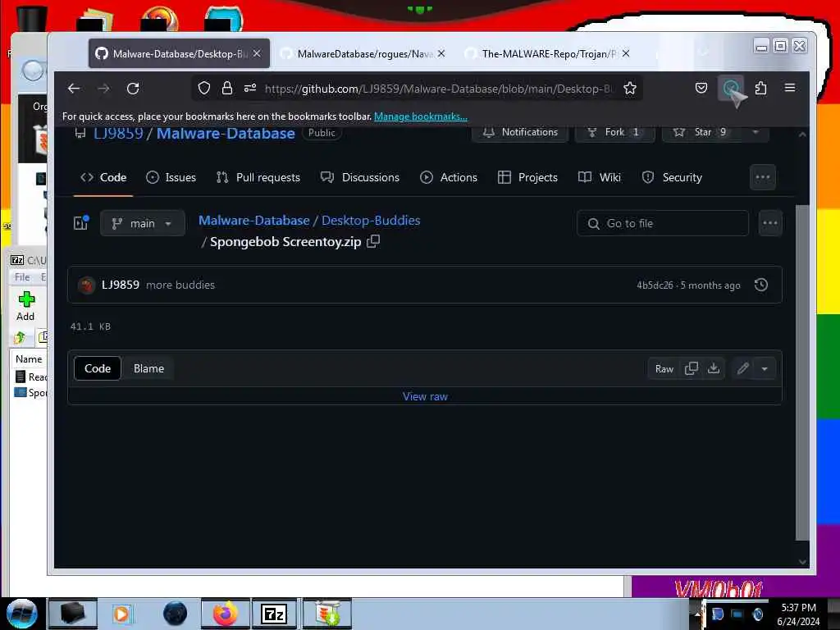Screen dimensions: 840x630
Task: Open the Actions tab
Action: coord(449,177)
